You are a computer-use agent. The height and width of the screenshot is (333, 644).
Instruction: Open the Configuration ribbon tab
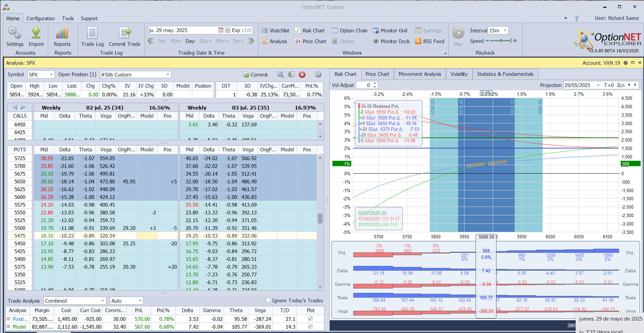[x=41, y=19]
